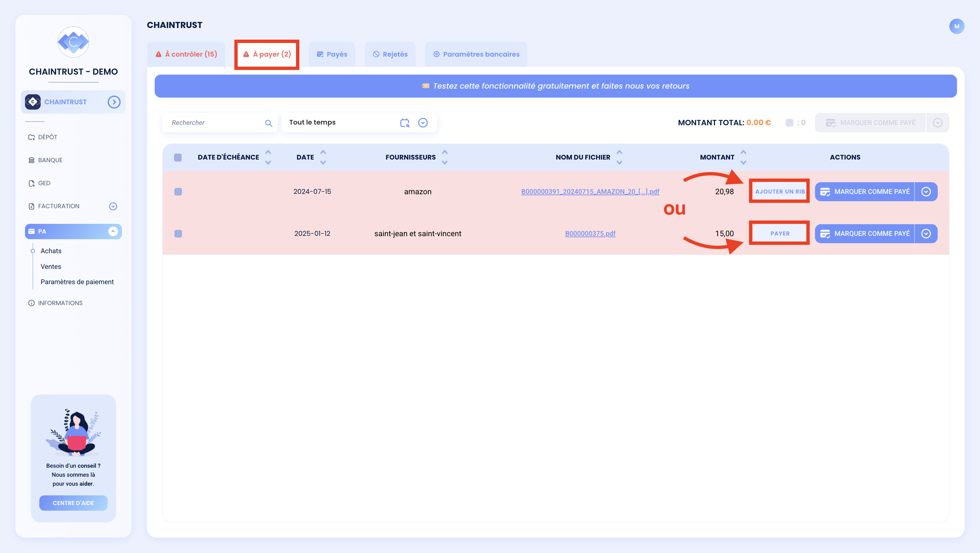Mark the saint-jean invoice as payé
Screen dimensions: 980x553
tap(864, 234)
